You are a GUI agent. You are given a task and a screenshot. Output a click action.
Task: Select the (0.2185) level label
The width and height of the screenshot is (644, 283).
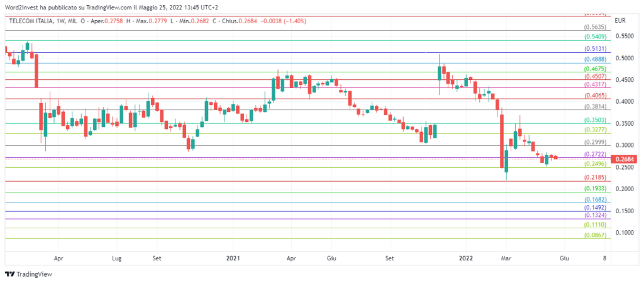[595, 178]
